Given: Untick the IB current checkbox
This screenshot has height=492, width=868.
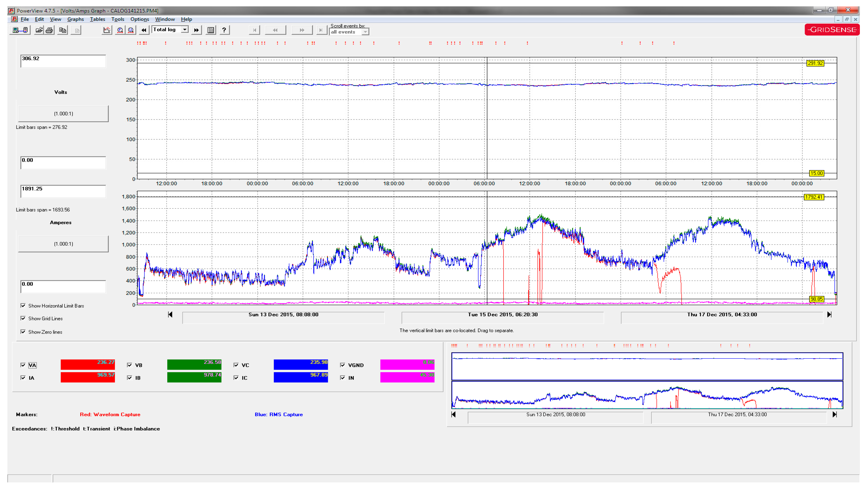Looking at the screenshot, I should [129, 378].
